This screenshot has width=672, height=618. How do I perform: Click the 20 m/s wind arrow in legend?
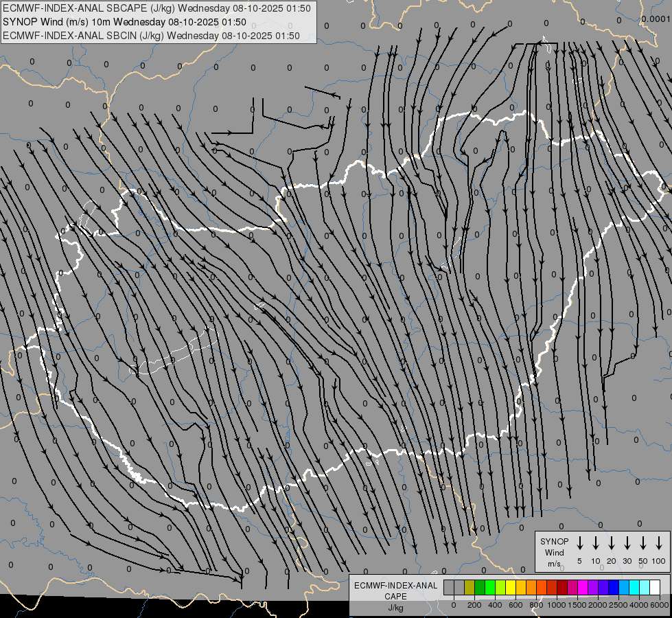[x=612, y=543]
